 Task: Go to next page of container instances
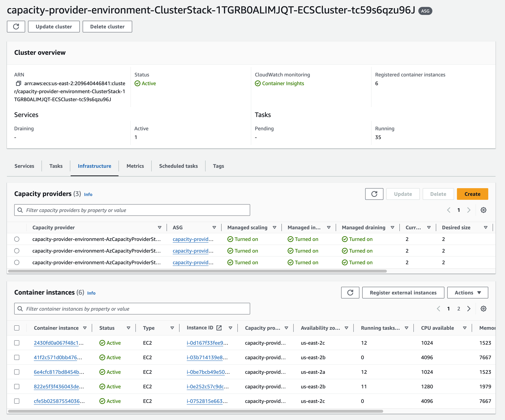tap(469, 309)
